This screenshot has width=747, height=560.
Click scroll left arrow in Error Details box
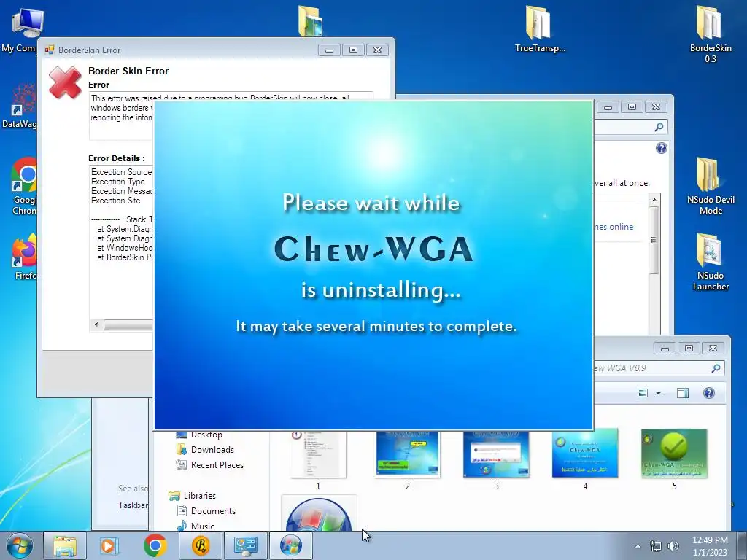96,324
